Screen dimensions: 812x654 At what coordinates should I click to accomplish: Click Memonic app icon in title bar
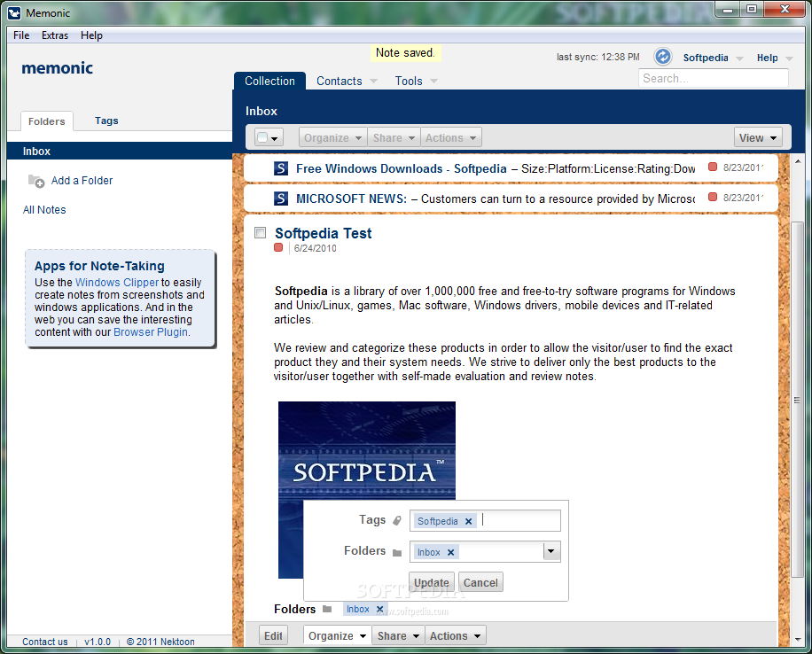click(14, 13)
